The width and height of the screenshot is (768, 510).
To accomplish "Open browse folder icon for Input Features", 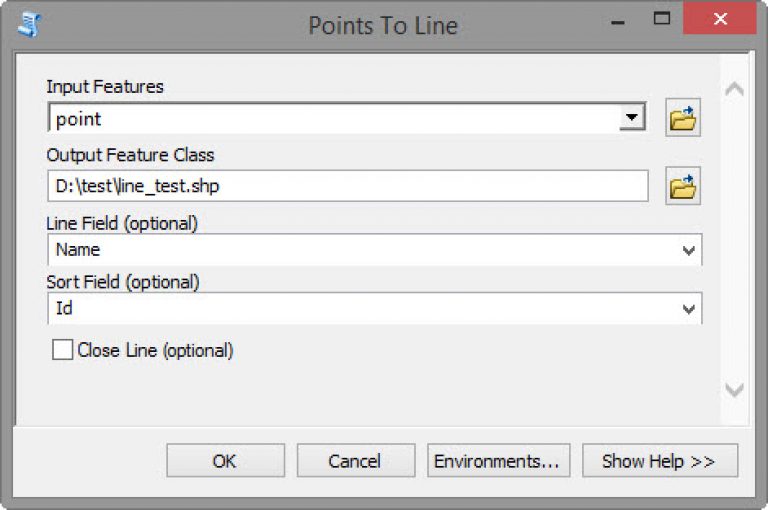I will click(x=683, y=118).
